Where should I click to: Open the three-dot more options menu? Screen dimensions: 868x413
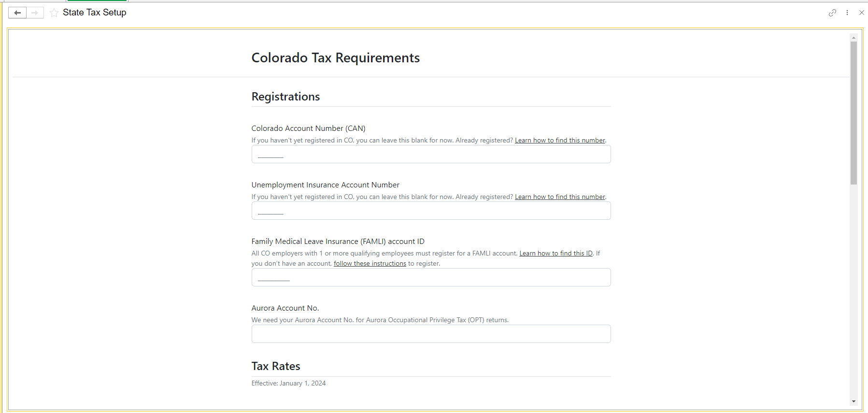coord(847,13)
